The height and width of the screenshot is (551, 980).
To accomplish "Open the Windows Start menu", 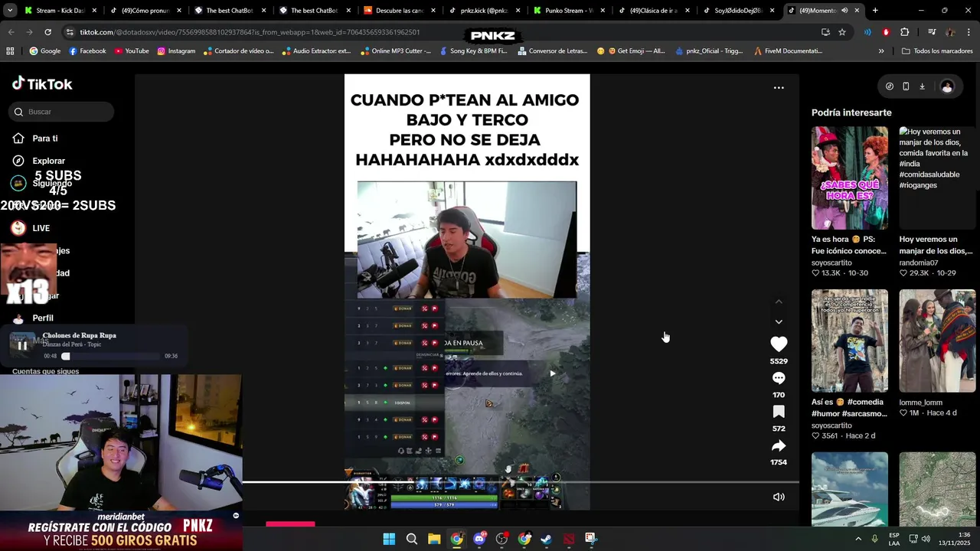I will click(389, 539).
